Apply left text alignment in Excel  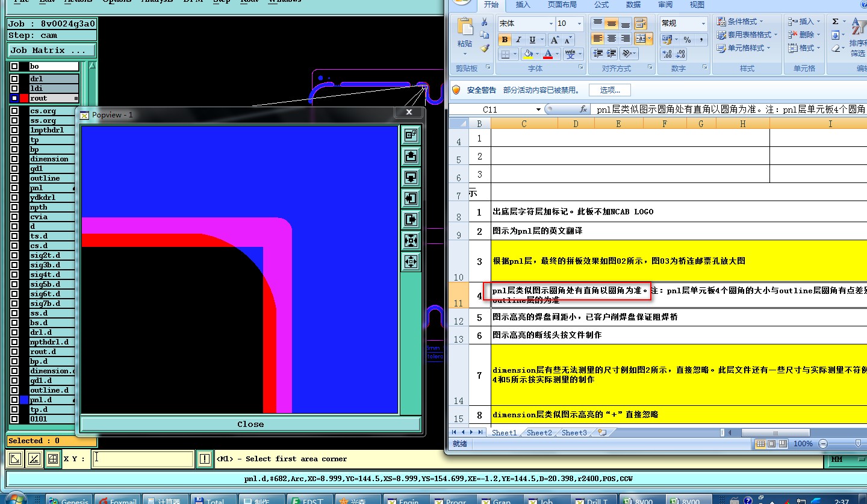[597, 39]
